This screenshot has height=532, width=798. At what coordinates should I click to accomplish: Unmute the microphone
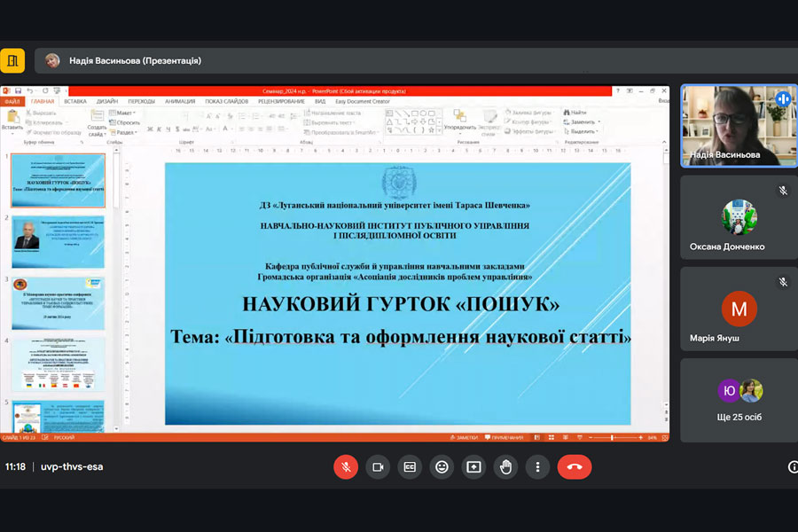click(x=346, y=466)
